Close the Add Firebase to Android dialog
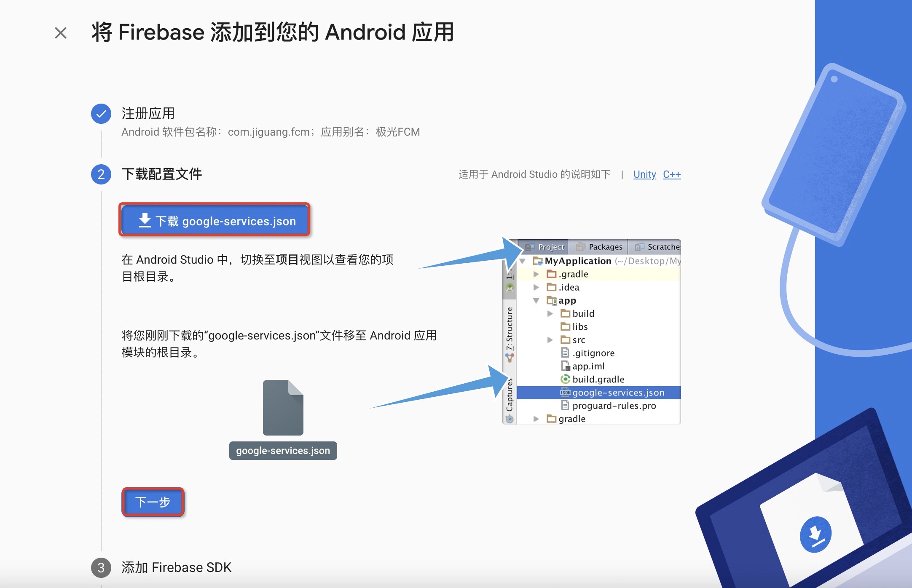The width and height of the screenshot is (912, 588). [61, 33]
